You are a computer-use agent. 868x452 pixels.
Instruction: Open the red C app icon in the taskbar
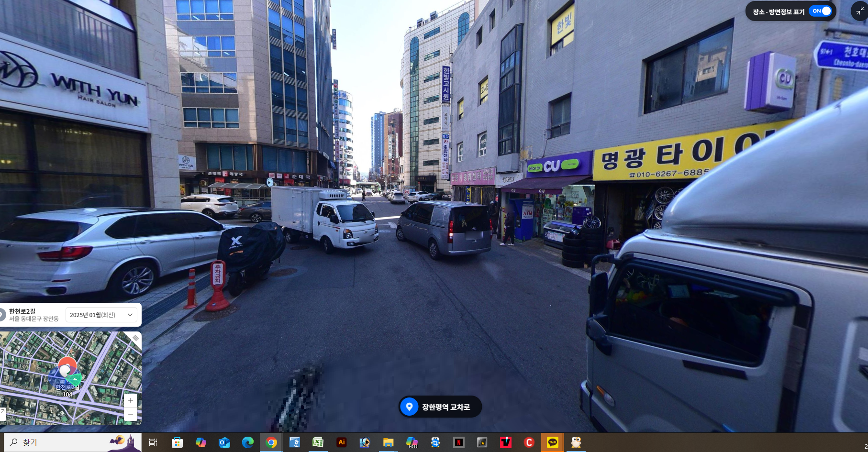tap(529, 442)
